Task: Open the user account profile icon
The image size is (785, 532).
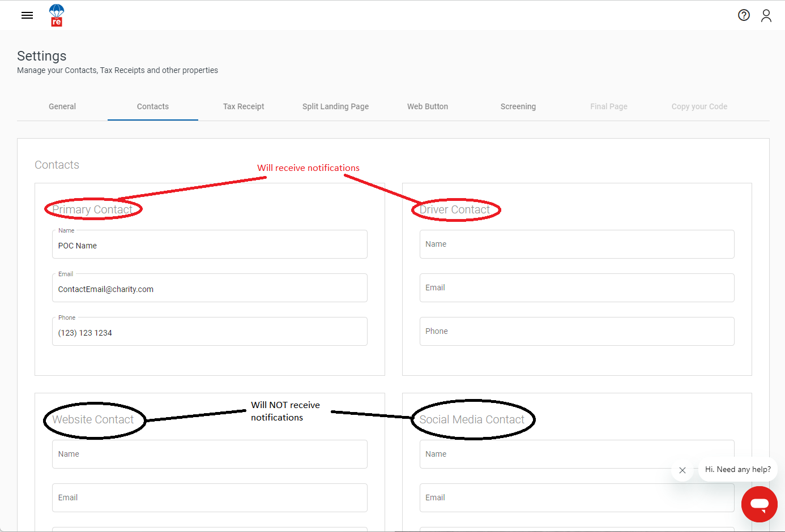Action: tap(766, 15)
